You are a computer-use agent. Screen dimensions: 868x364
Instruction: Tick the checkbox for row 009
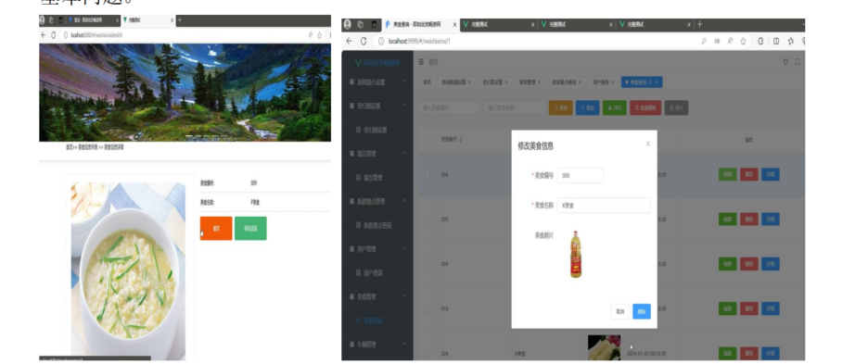(x=427, y=264)
